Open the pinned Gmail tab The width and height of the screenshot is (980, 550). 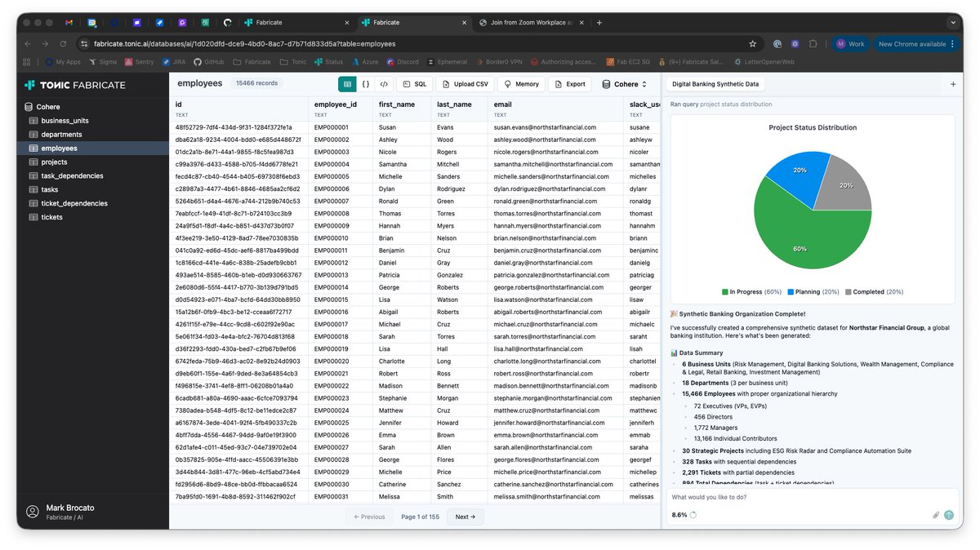point(69,23)
